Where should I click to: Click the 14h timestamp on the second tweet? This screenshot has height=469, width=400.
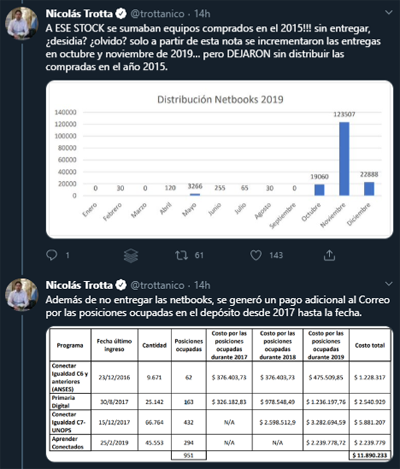click(202, 285)
